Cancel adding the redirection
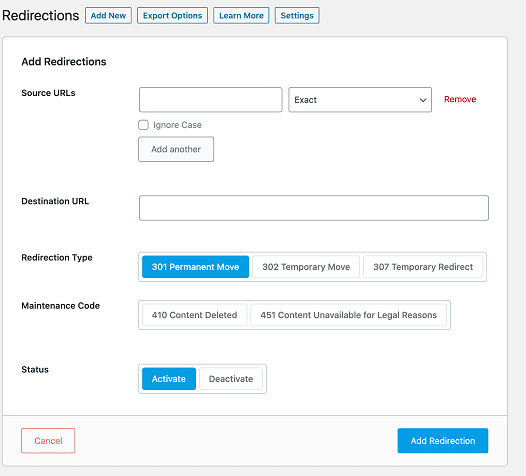526x476 pixels. coord(48,441)
